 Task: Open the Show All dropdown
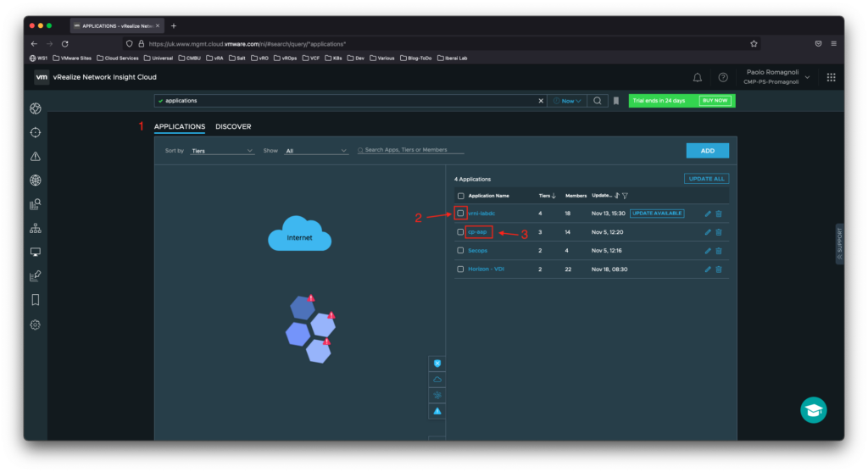click(x=316, y=151)
